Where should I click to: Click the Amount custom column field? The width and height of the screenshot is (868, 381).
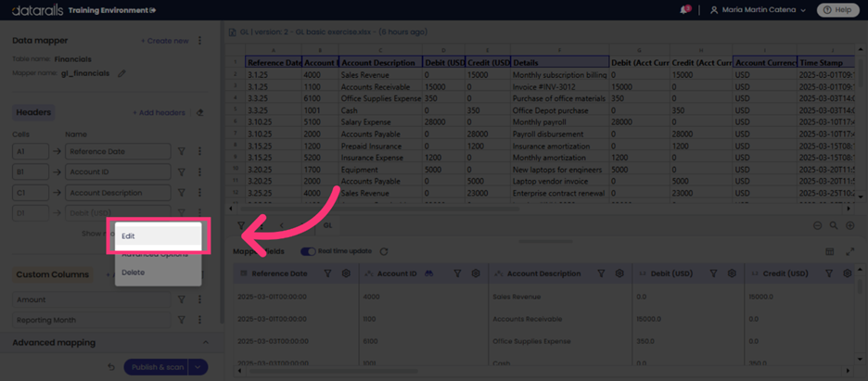pos(91,299)
